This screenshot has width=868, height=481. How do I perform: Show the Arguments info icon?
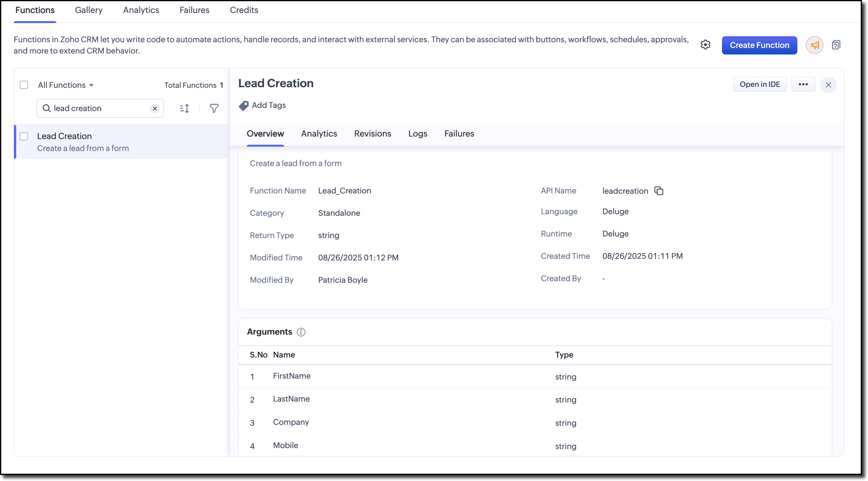pyautogui.click(x=301, y=332)
